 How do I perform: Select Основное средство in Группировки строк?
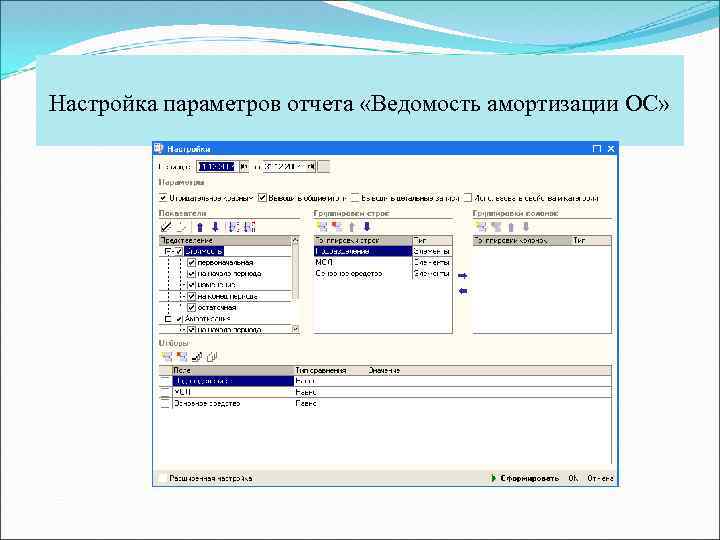382,274
